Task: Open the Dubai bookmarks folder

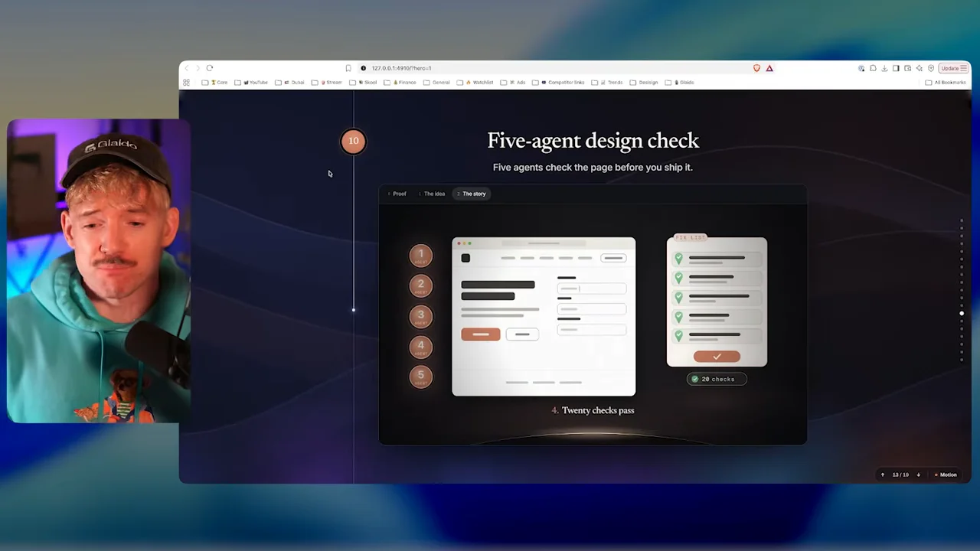Action: [x=290, y=83]
